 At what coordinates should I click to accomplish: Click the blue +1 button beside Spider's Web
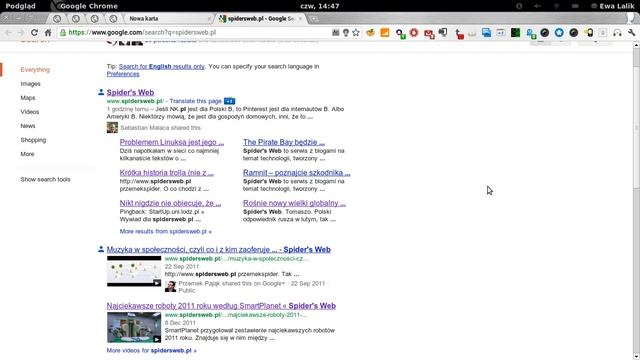[x=229, y=101]
